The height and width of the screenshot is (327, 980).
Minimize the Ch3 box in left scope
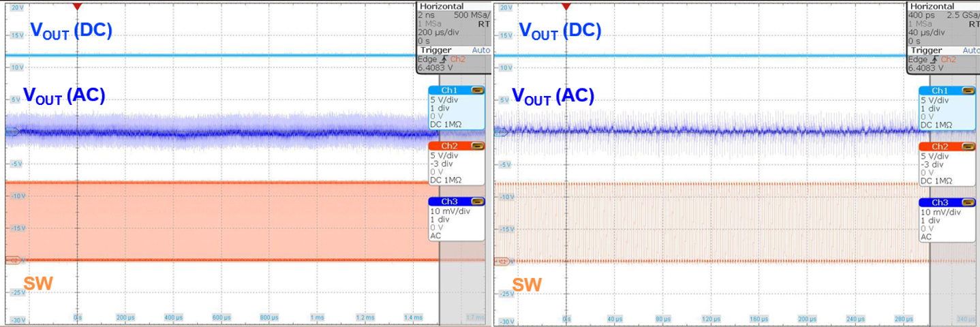477,202
